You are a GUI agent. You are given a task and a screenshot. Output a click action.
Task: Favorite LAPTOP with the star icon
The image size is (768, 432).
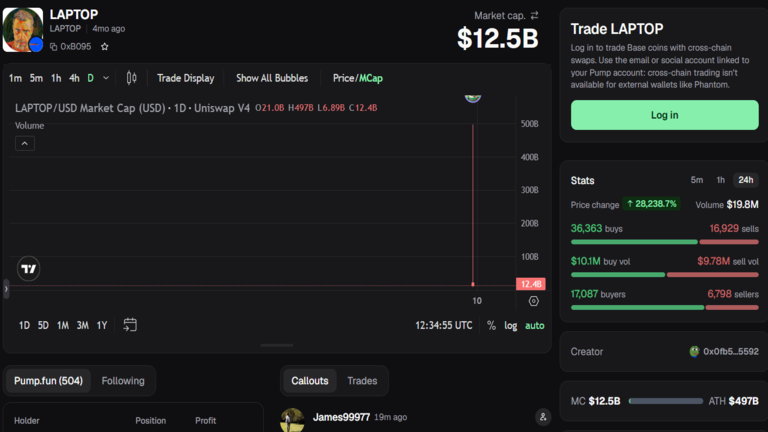104,47
